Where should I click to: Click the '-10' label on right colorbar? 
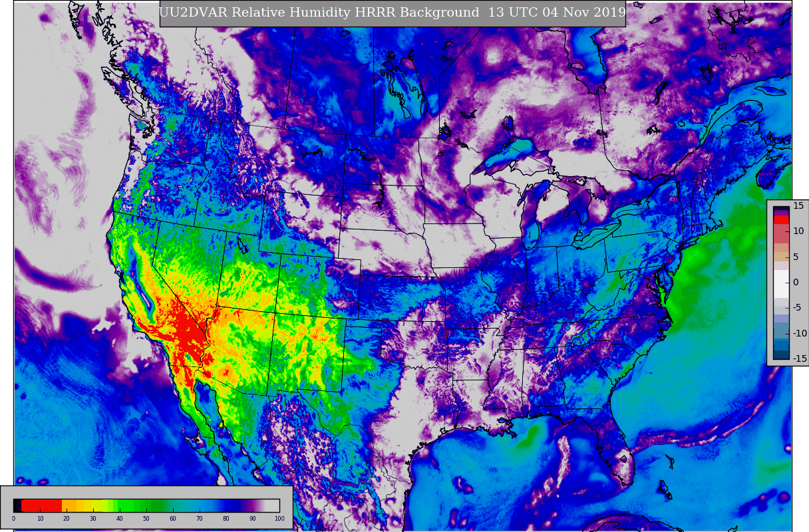click(800, 333)
